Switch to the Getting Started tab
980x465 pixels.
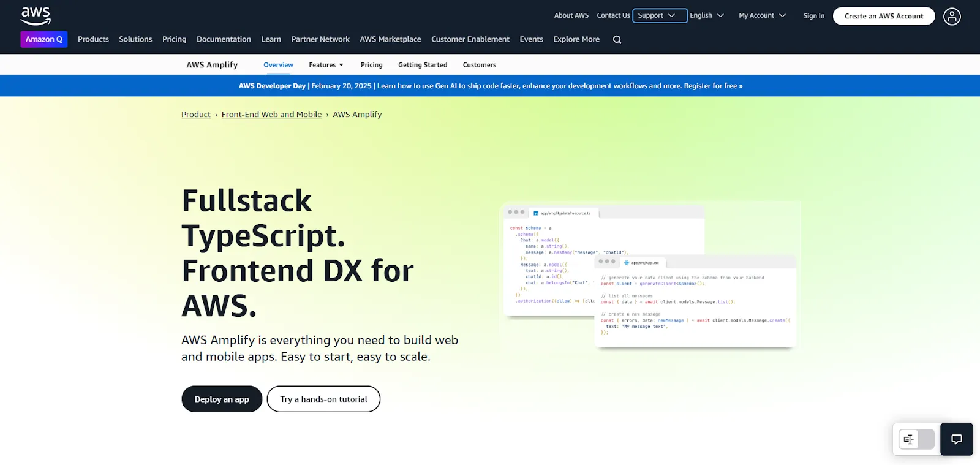click(x=423, y=65)
